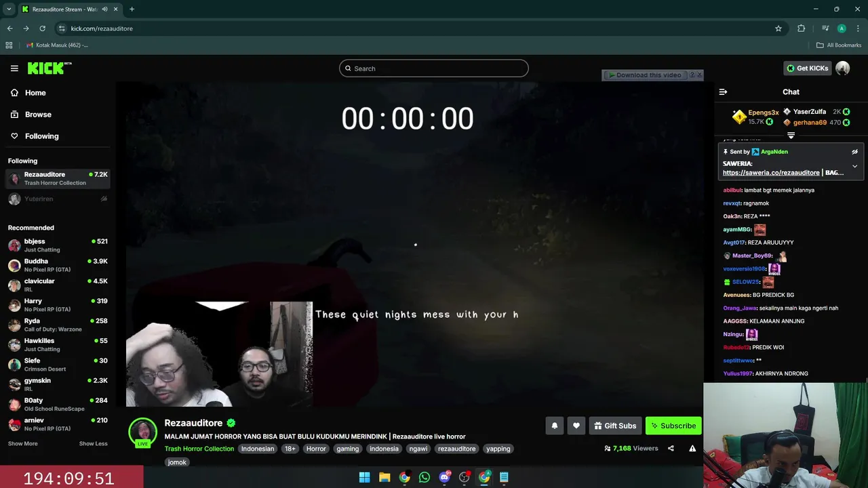Follow channel with heart button
The image size is (868, 488).
(576, 426)
